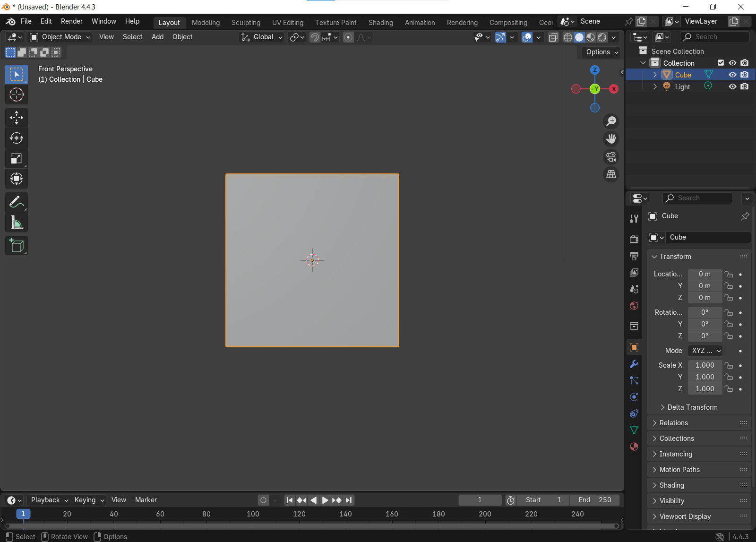Screen dimensions: 756x542
Task: Click the pan view hand icon
Action: coord(611,139)
